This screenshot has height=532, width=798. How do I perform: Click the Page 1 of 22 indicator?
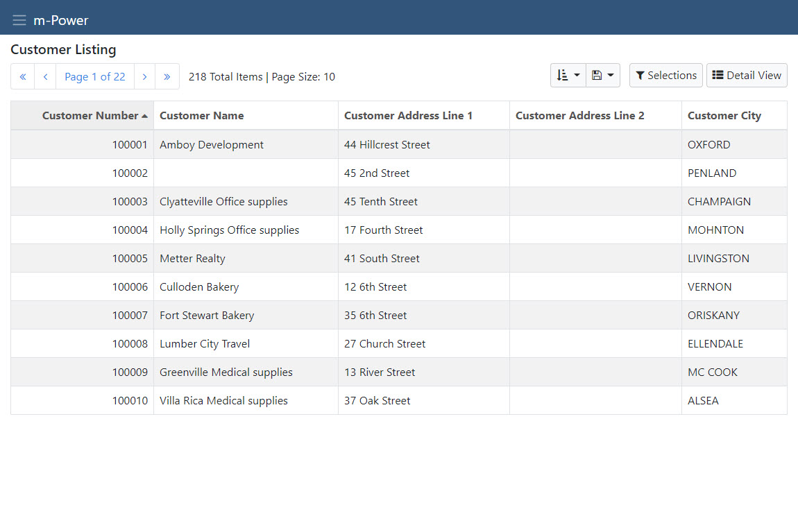coord(95,77)
